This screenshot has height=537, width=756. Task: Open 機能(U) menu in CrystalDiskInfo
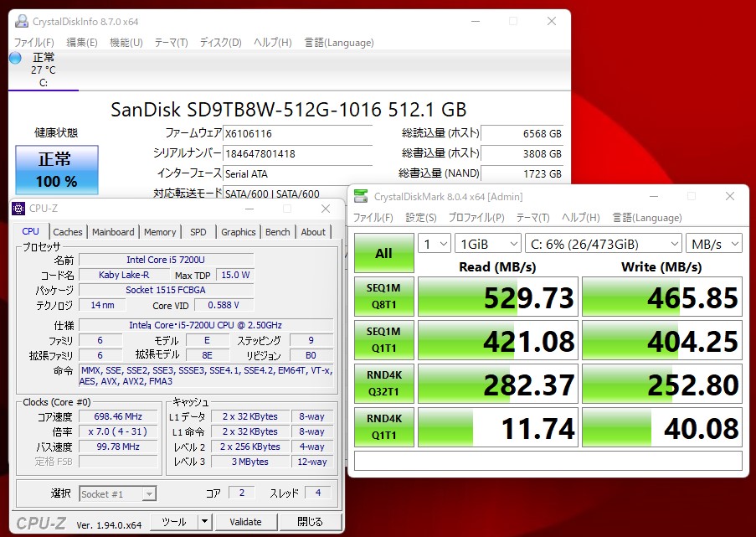126,43
